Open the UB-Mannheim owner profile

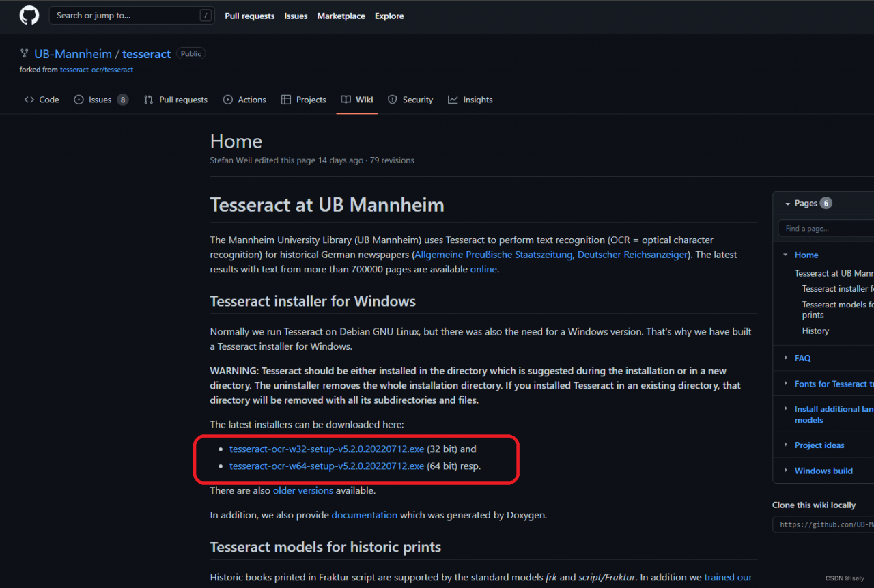pos(73,54)
